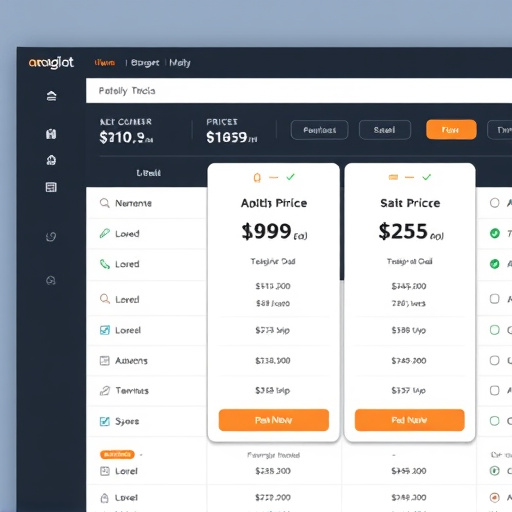
Task: Click the search icon beside Nememe
Action: [x=105, y=203]
